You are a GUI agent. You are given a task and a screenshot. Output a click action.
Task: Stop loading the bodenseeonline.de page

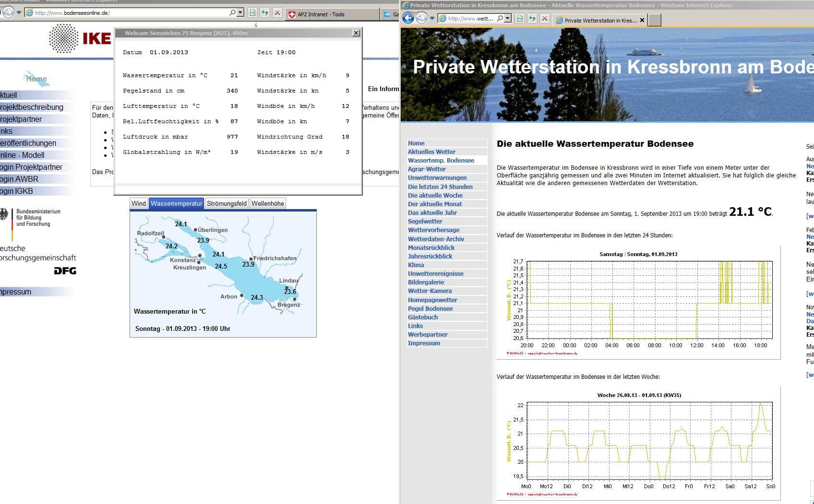pos(277,13)
